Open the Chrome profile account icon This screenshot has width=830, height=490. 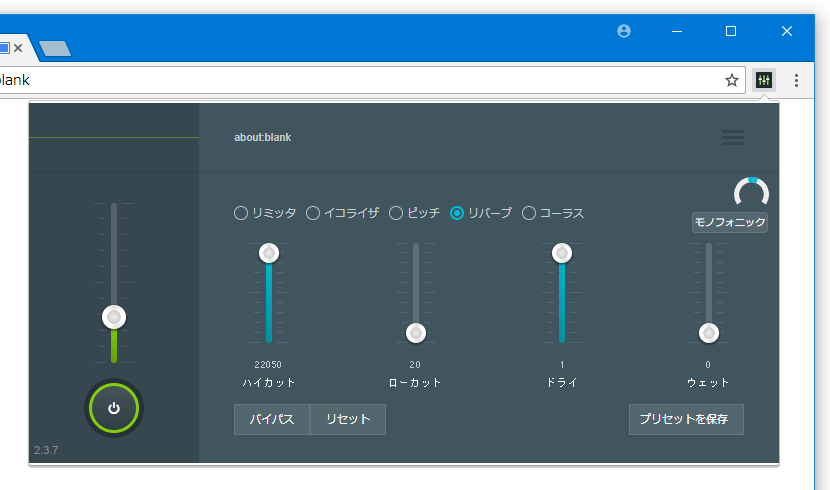[x=624, y=31]
